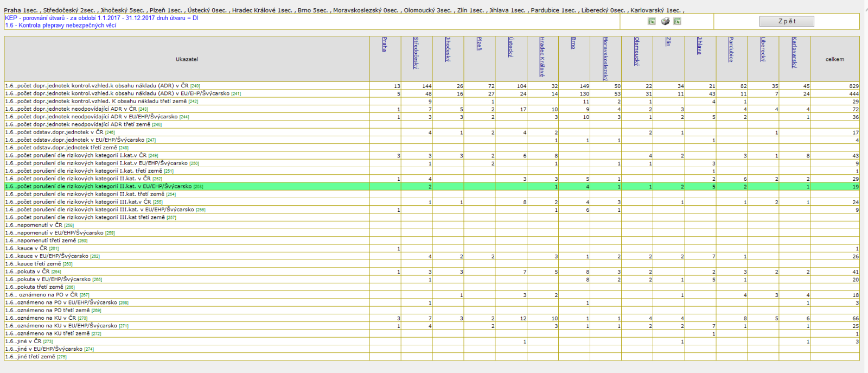
Task: Click the regional seconds summary line at top
Action: [344, 10]
